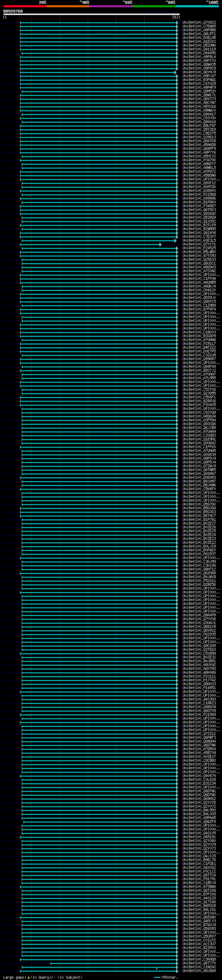
Task: Click the red ~20% identity legend segment
Action: (25, 6)
